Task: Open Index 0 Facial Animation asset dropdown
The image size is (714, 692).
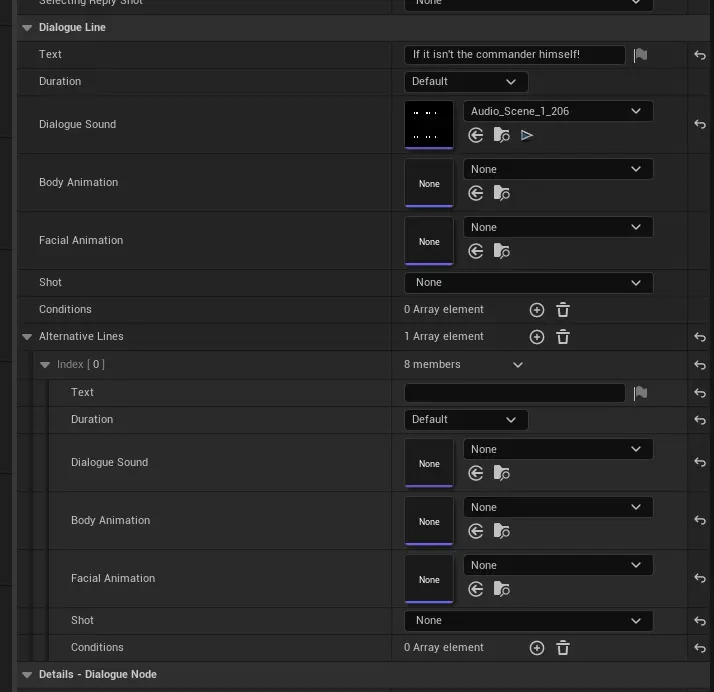Action: (558, 565)
